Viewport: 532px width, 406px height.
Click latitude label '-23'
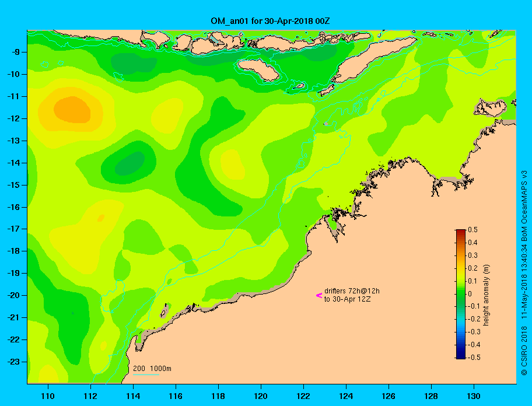click(12, 362)
